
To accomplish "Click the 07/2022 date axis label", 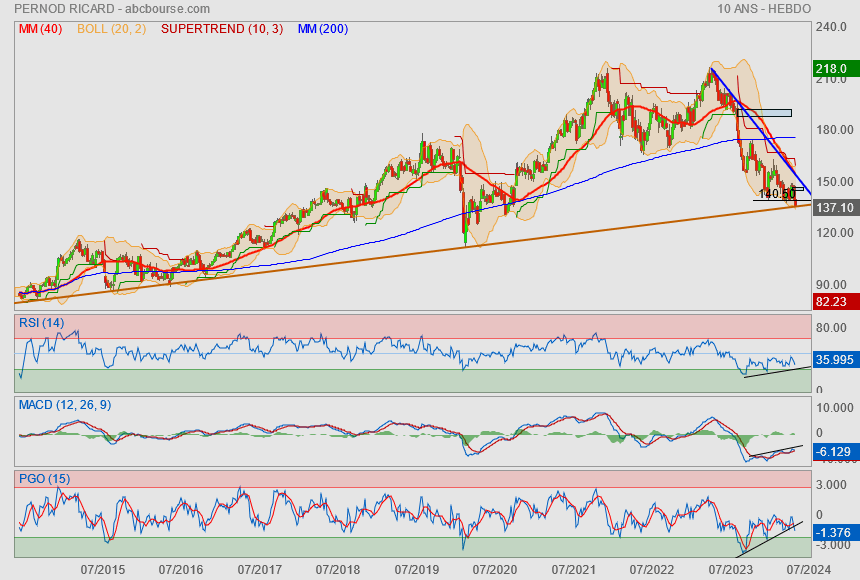I will [x=652, y=570].
